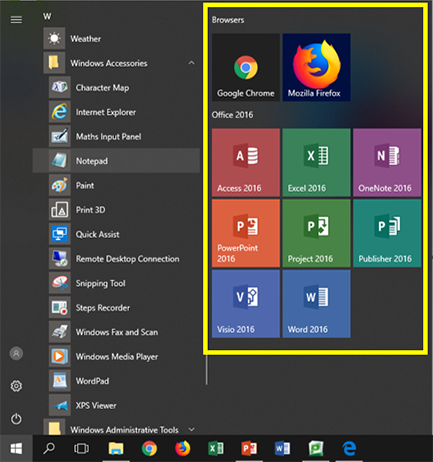Launch Windows Media Player

point(116,356)
